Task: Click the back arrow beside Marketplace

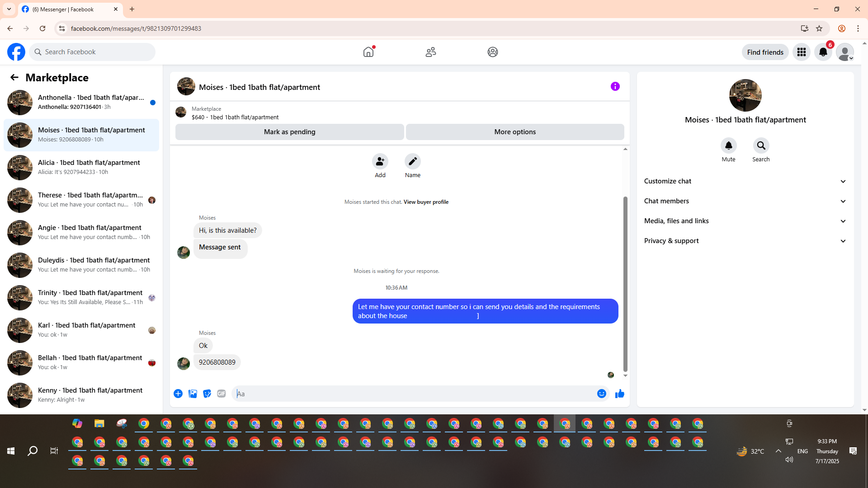Action: pyautogui.click(x=14, y=77)
